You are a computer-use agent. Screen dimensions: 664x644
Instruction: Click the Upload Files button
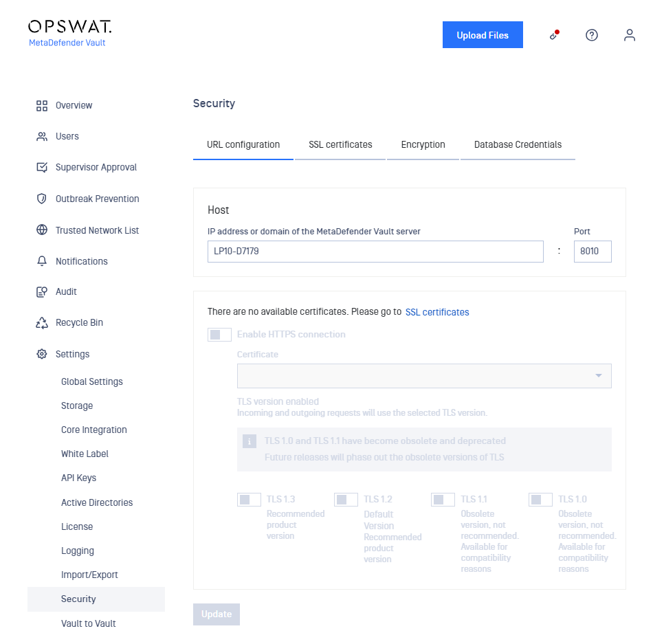[483, 35]
